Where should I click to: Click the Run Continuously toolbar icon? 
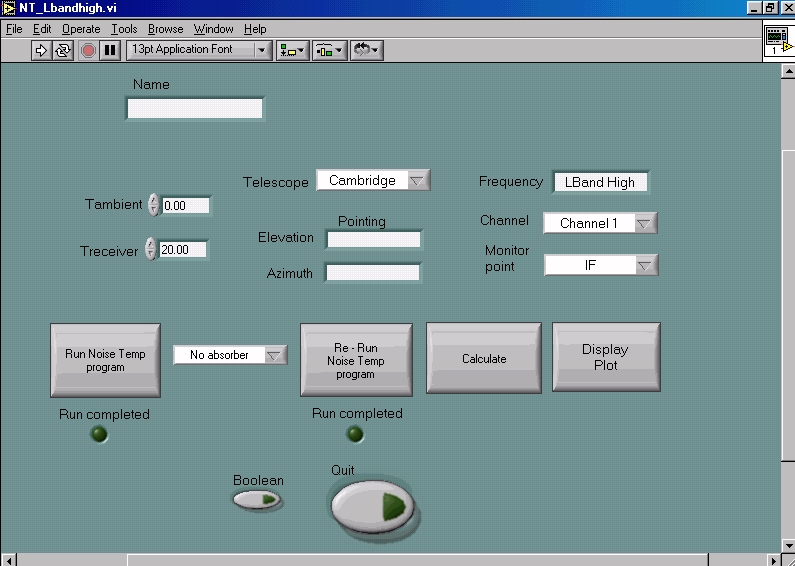[63, 50]
